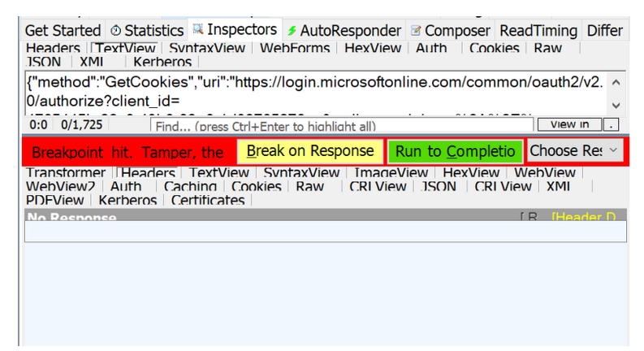The width and height of the screenshot is (644, 351).
Task: Click the AutoResponder lightning bolt icon
Action: tap(292, 31)
